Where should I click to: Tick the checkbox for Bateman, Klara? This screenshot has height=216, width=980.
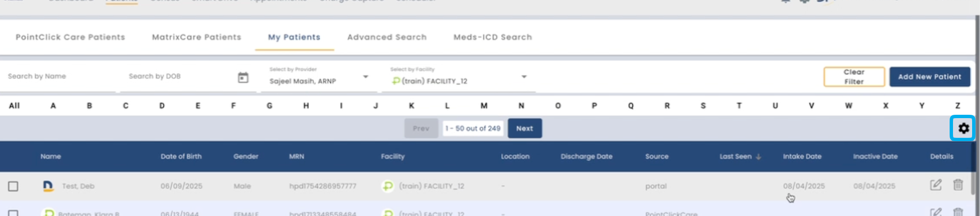13,213
